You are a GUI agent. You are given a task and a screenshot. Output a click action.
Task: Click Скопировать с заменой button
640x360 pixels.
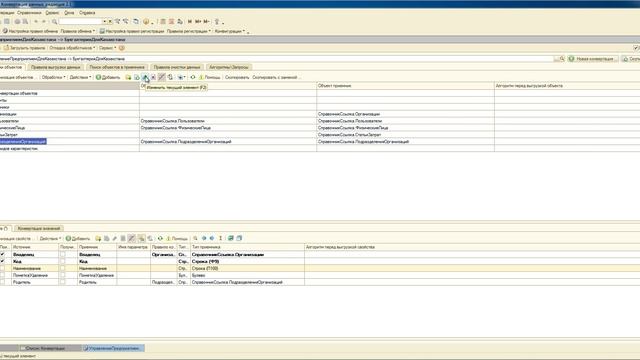(x=276, y=77)
